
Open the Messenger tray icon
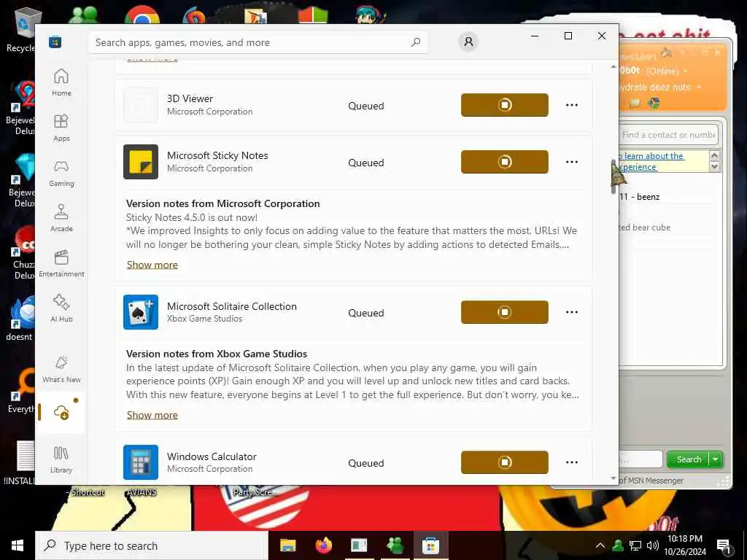pyautogui.click(x=618, y=545)
